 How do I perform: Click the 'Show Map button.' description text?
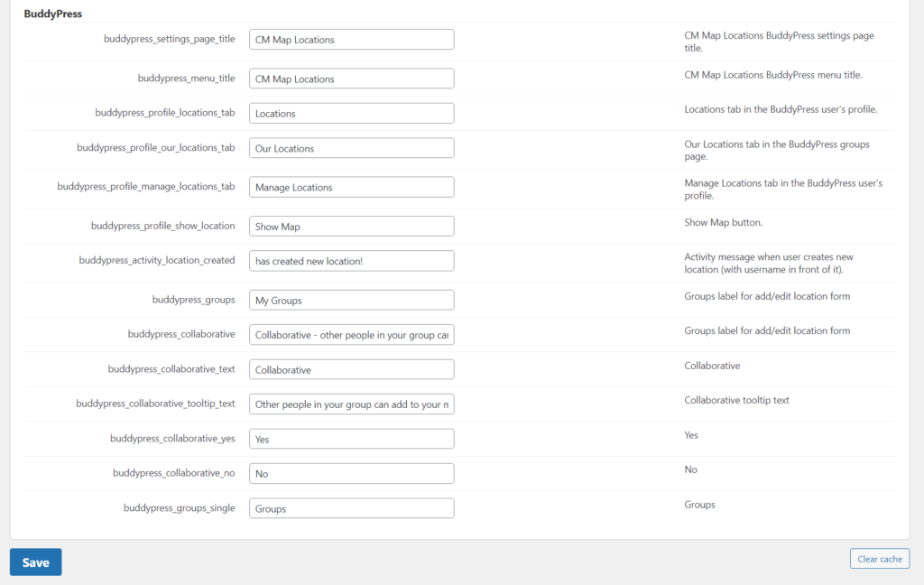pos(723,222)
